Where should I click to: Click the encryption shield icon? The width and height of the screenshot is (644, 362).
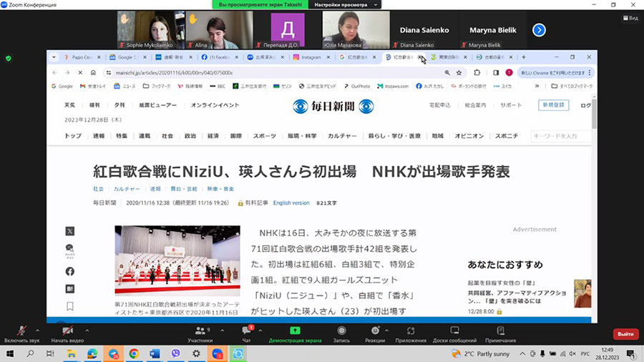click(9, 58)
